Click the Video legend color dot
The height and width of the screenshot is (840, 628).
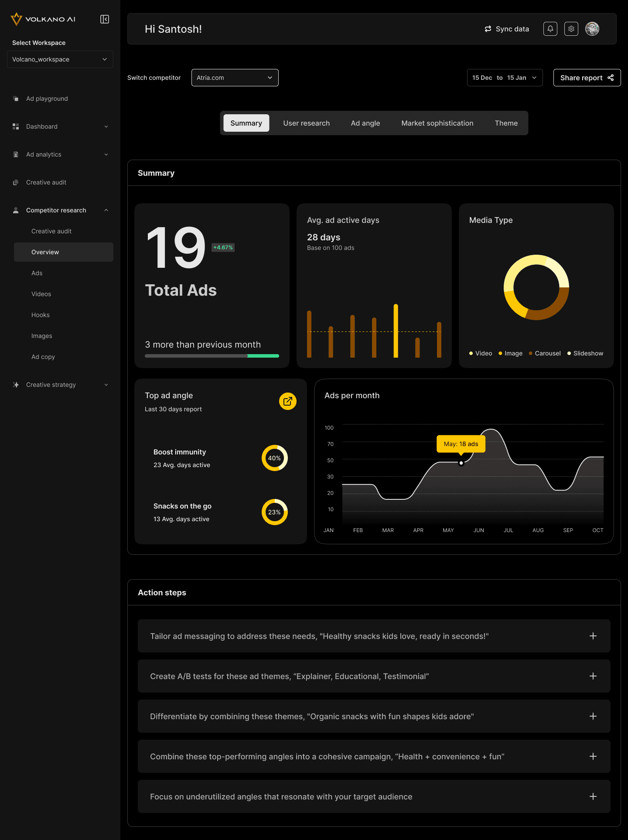[x=471, y=353]
